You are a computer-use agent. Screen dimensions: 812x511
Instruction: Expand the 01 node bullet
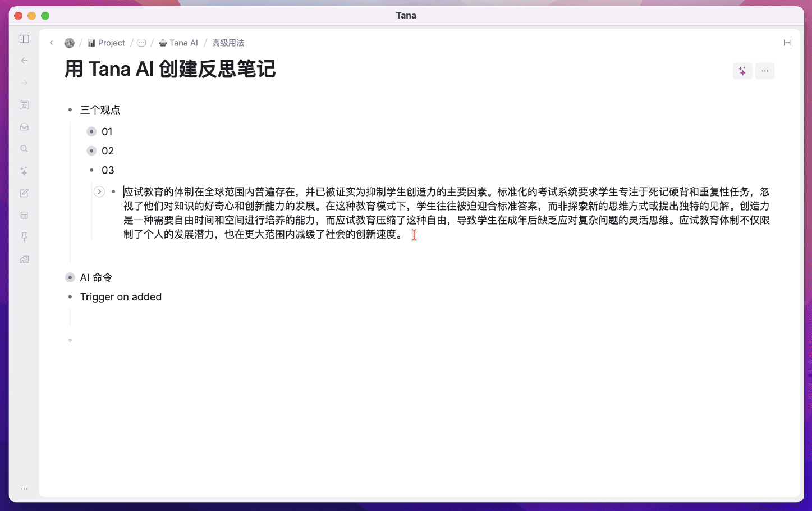click(91, 131)
